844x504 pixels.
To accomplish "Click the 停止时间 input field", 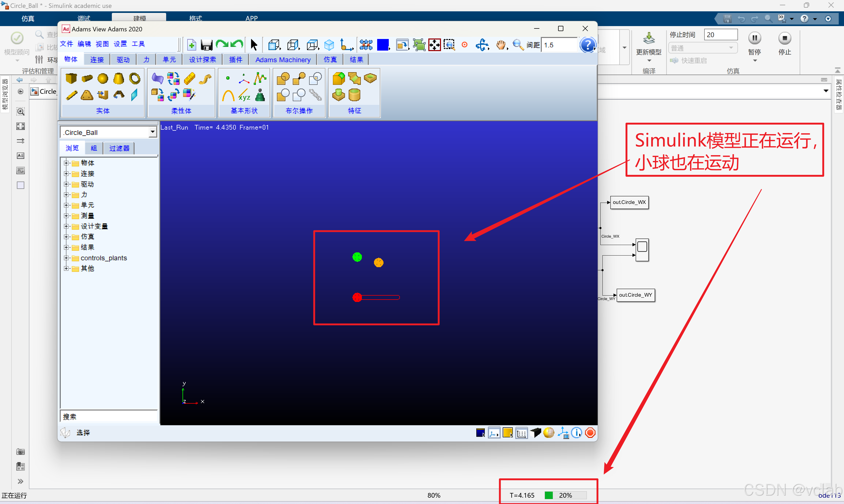I will click(x=720, y=35).
